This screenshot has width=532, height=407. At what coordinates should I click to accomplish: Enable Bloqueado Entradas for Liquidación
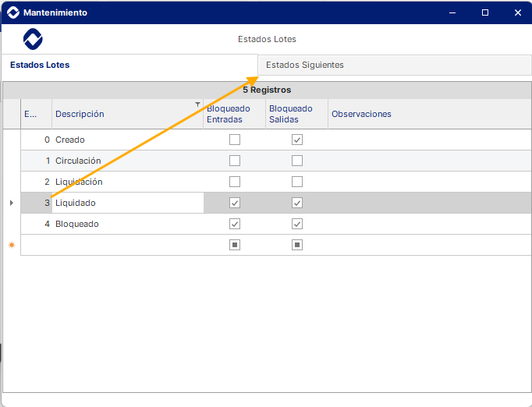pyautogui.click(x=235, y=182)
